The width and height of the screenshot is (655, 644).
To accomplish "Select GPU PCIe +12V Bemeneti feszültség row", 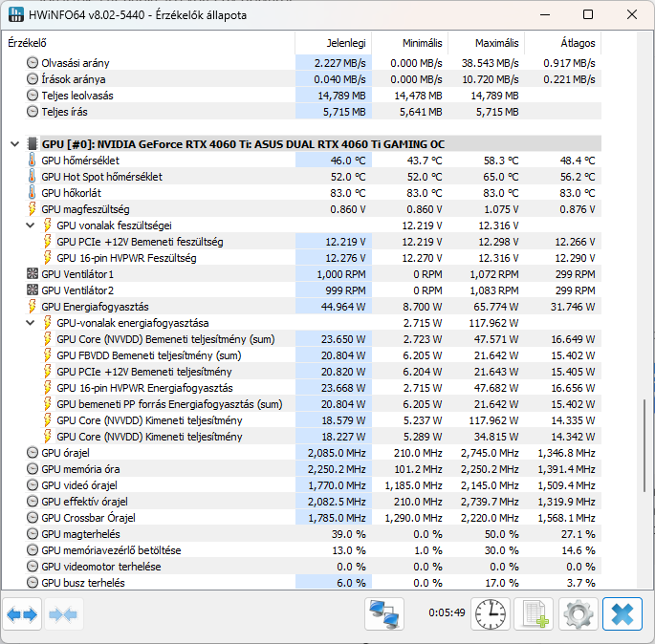I will (314, 242).
